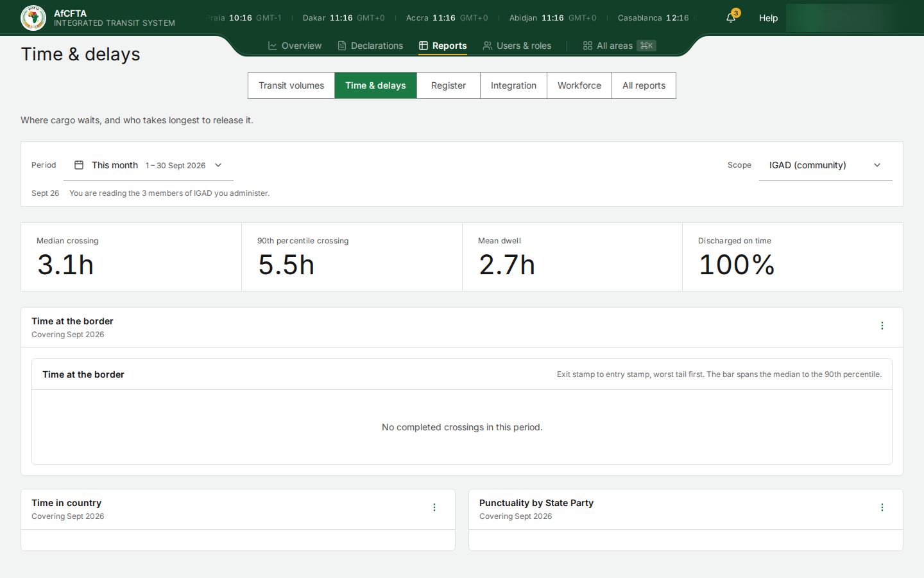Open Declarations in top navigation
Viewport: 924px width, 578px height.
click(x=370, y=46)
